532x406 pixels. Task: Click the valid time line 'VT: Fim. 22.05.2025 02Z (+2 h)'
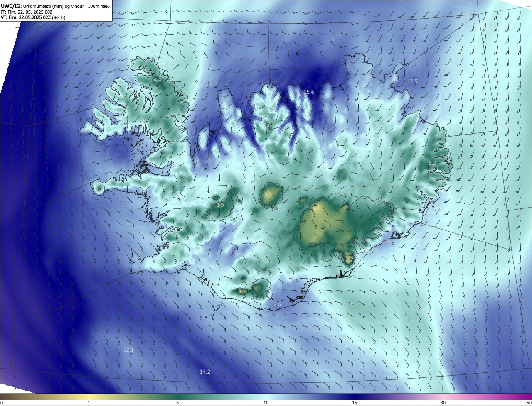pyautogui.click(x=33, y=17)
